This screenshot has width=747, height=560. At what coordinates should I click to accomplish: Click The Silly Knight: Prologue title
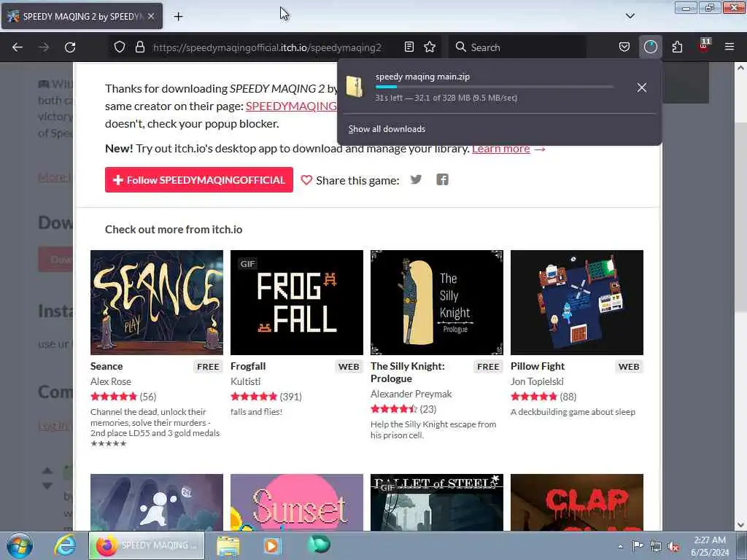pos(407,373)
